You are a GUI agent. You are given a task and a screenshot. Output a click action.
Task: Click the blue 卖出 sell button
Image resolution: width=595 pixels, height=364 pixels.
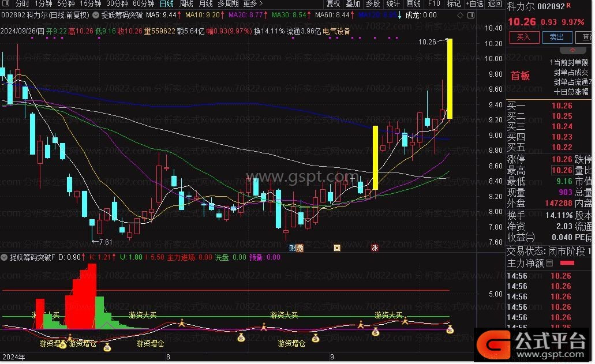tap(557, 37)
